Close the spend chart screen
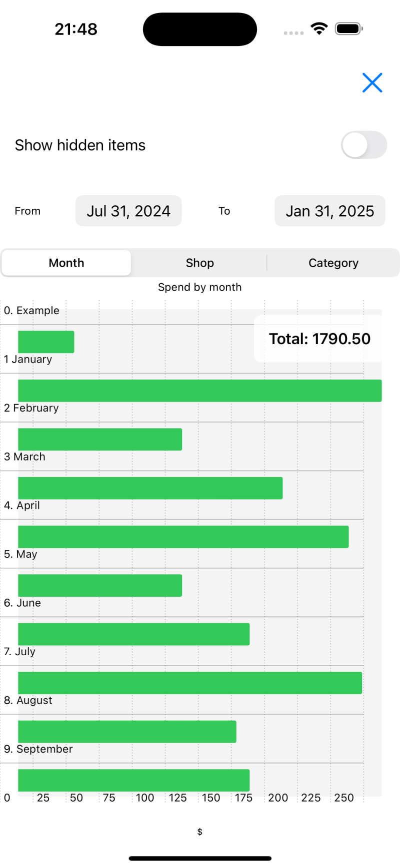This screenshot has width=400, height=868. (x=372, y=83)
